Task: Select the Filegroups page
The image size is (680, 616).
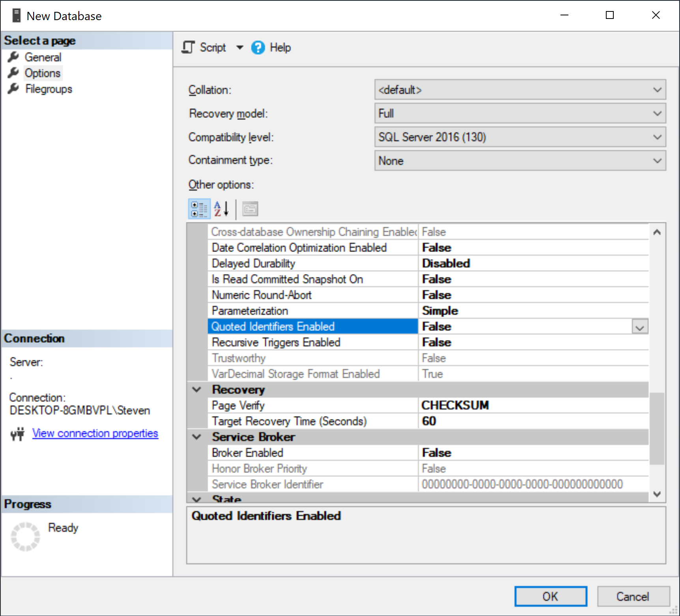Action: (x=48, y=89)
